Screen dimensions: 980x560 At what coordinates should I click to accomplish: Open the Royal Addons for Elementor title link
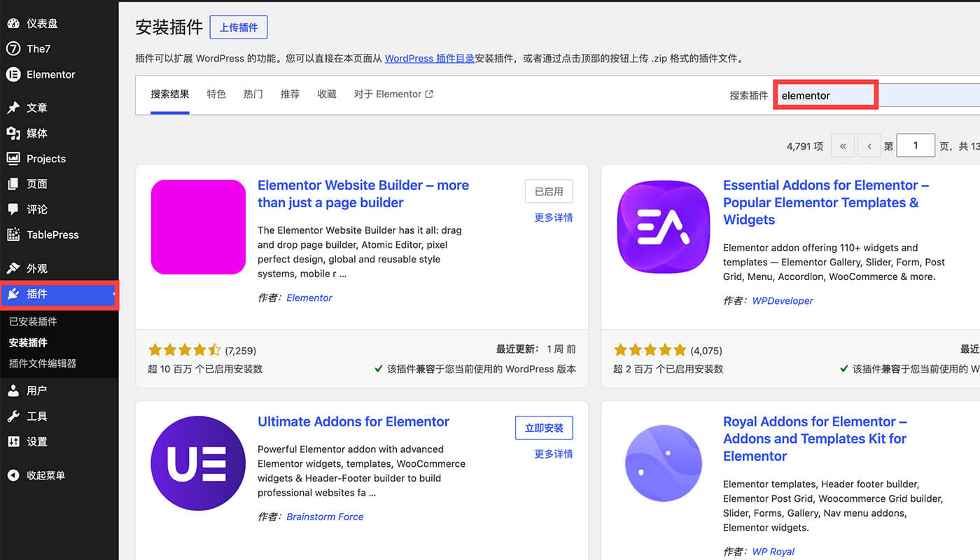tap(815, 439)
